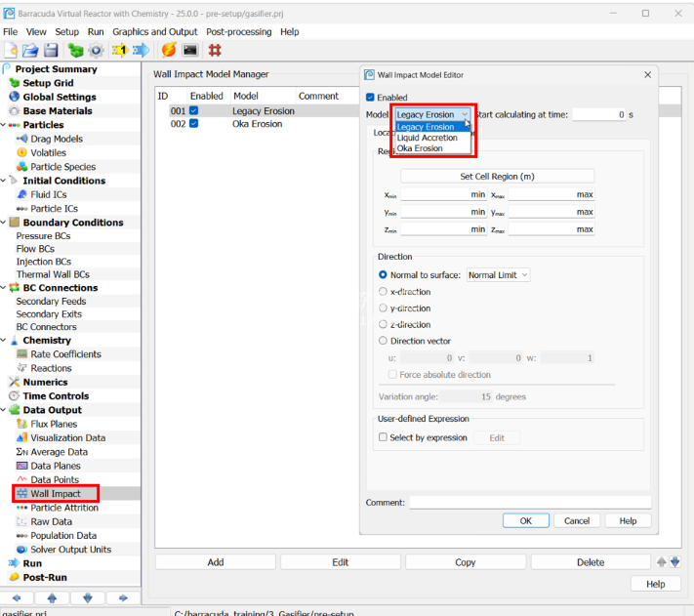Click the blue arrow run toolbar icon

[x=141, y=50]
